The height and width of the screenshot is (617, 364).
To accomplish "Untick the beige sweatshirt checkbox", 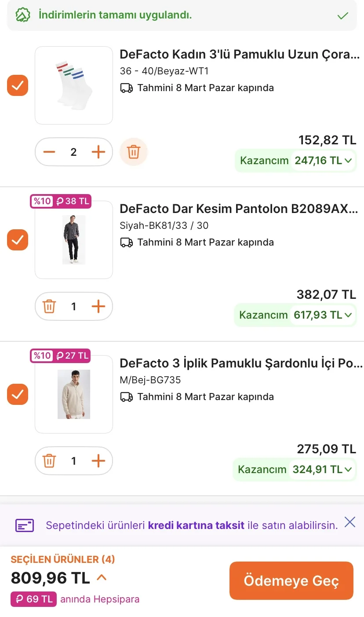I will click(x=18, y=394).
